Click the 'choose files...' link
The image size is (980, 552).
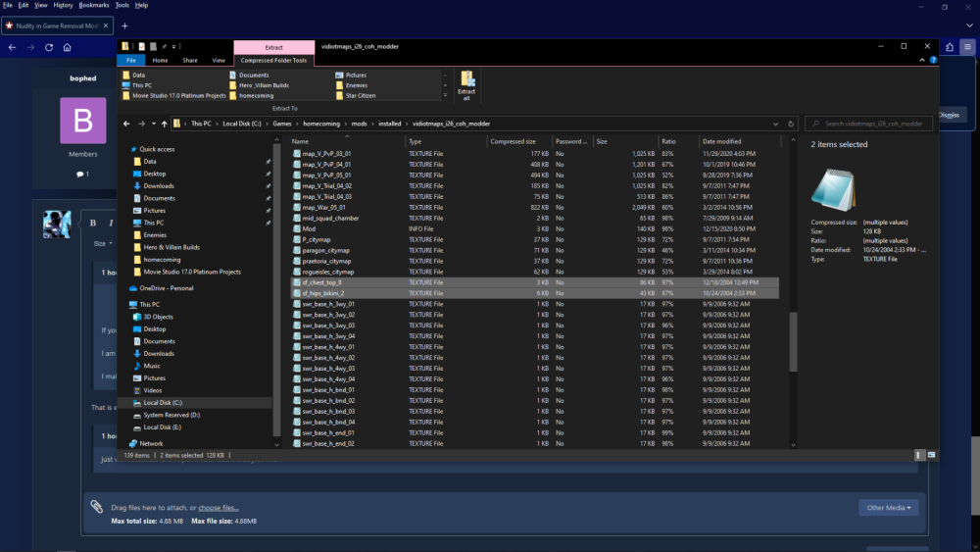pyautogui.click(x=218, y=508)
